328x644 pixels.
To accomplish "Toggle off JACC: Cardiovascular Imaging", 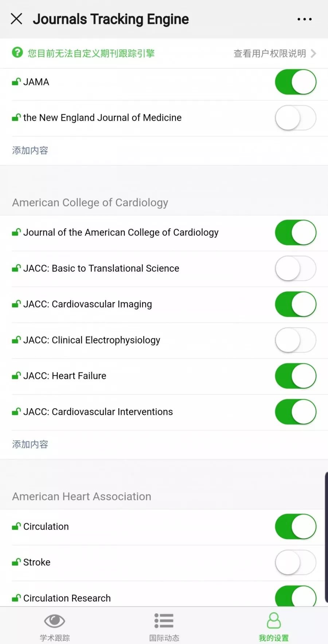I will pyautogui.click(x=296, y=304).
